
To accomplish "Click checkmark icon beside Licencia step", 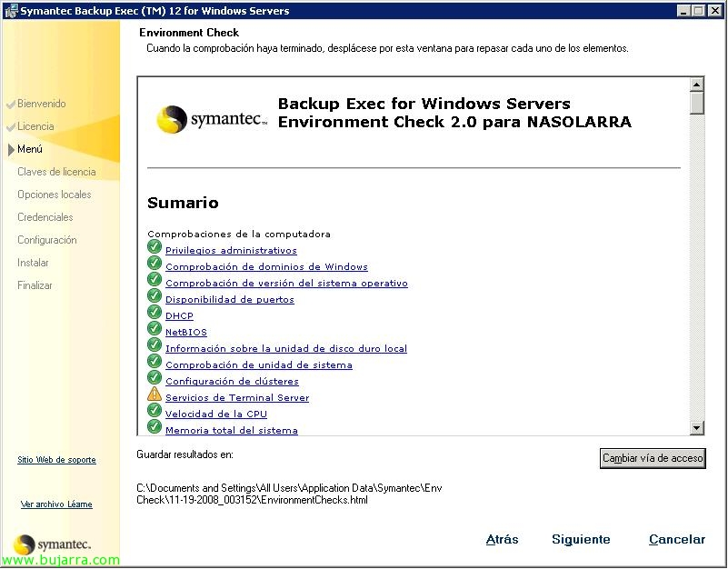I will click(11, 127).
